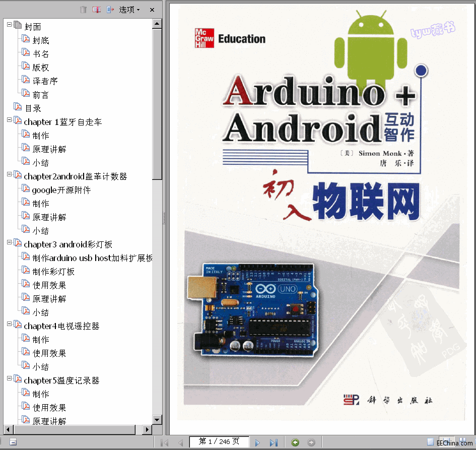Open 制作arduino usb host bookmark

point(92,258)
